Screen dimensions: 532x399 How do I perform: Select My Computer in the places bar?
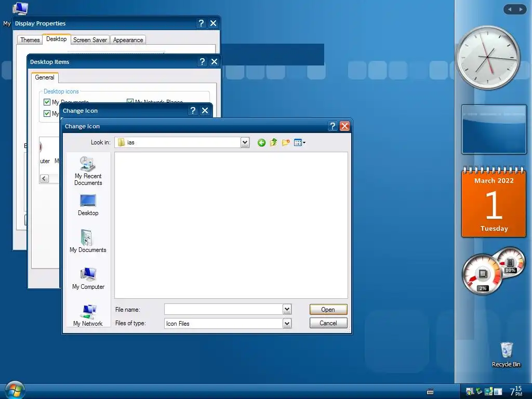pyautogui.click(x=88, y=278)
